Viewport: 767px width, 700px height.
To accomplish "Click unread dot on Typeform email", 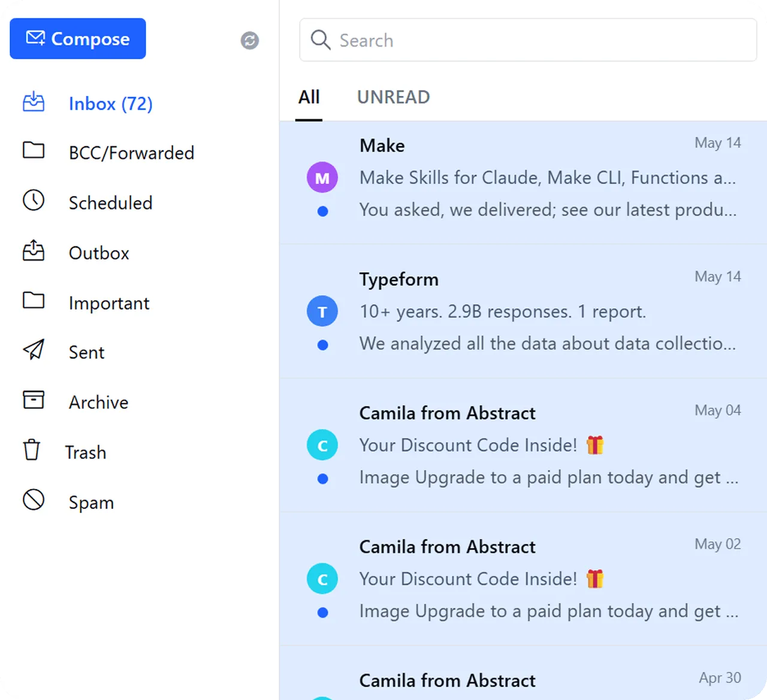I will pyautogui.click(x=322, y=345).
